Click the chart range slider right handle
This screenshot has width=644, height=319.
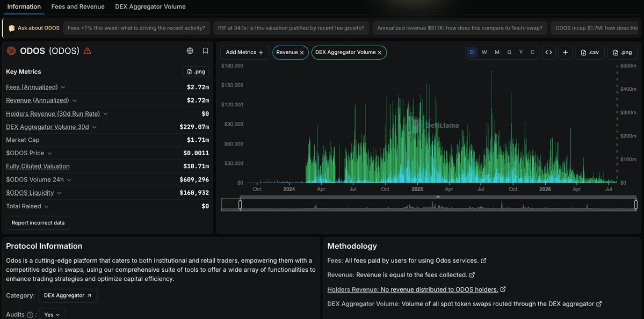pyautogui.click(x=636, y=205)
